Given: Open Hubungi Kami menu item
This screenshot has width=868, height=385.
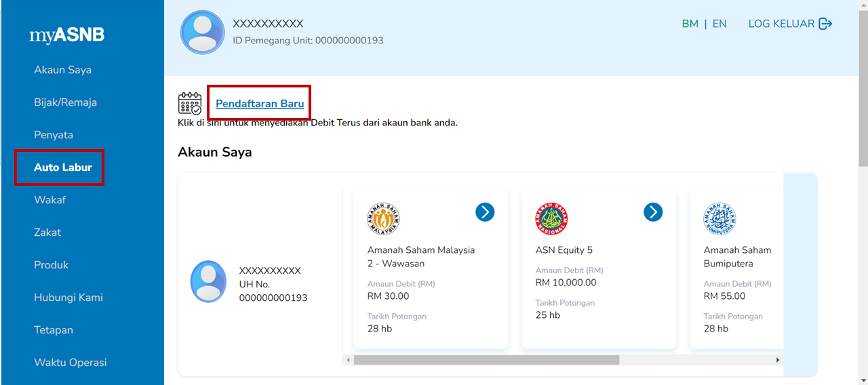Looking at the screenshot, I should (68, 298).
